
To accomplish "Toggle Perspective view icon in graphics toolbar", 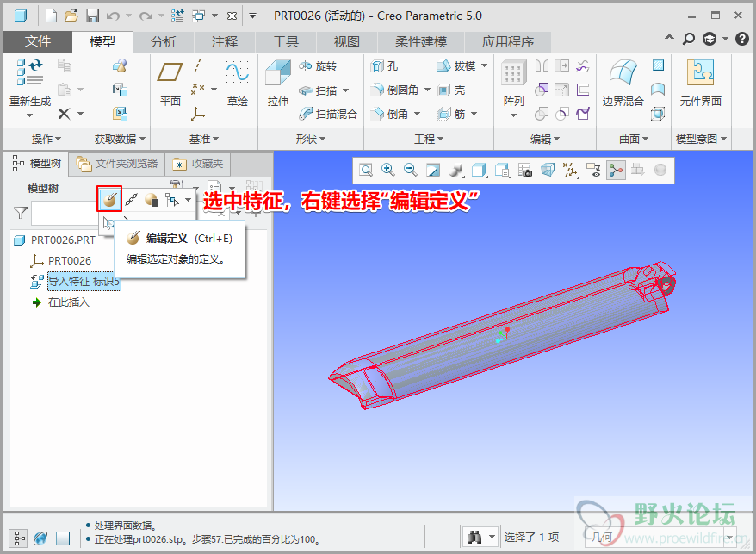I will tap(548, 170).
